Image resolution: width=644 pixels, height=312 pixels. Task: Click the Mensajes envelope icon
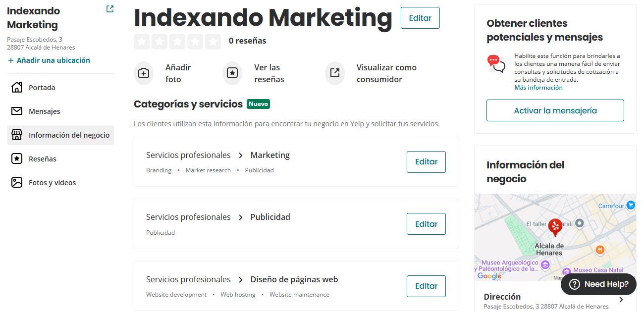click(x=17, y=111)
